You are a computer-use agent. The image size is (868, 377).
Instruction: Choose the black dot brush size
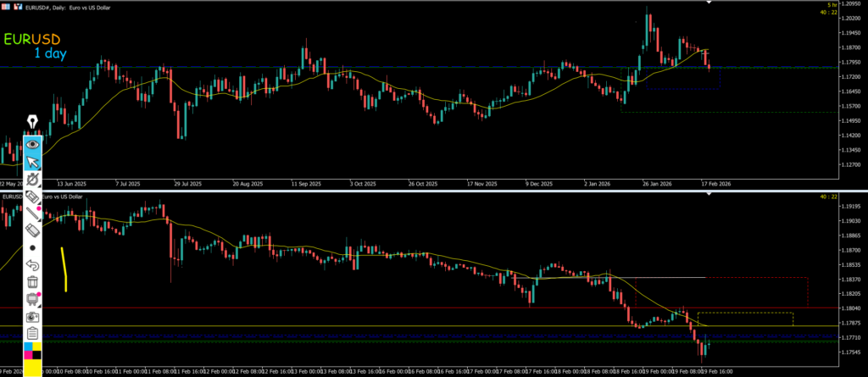point(33,248)
